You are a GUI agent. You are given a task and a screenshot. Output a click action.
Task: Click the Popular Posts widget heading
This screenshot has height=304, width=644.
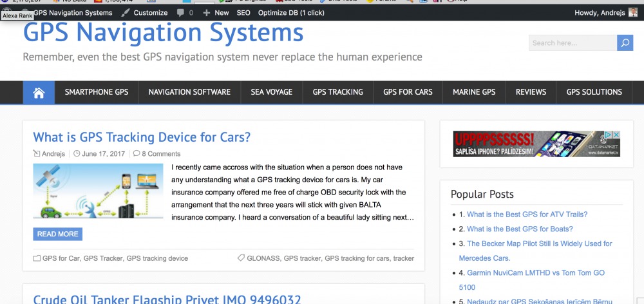point(482,195)
